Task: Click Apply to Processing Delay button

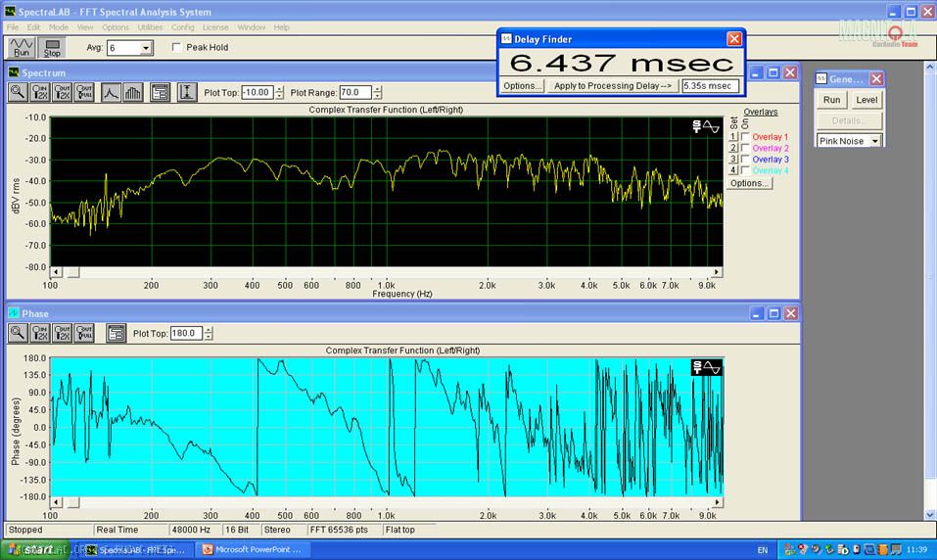Action: click(613, 86)
